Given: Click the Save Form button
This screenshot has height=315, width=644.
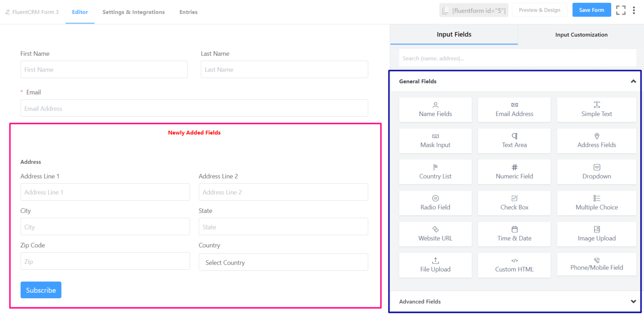Looking at the screenshot, I should coord(591,9).
